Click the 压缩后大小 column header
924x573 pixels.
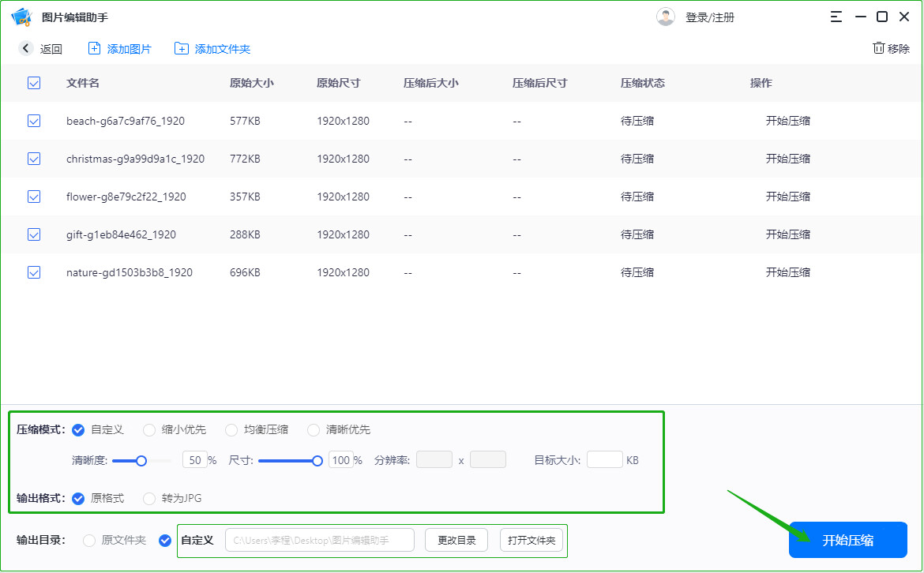tap(430, 83)
